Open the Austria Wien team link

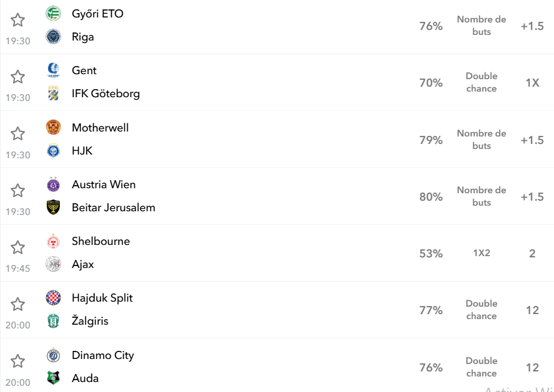click(x=104, y=184)
